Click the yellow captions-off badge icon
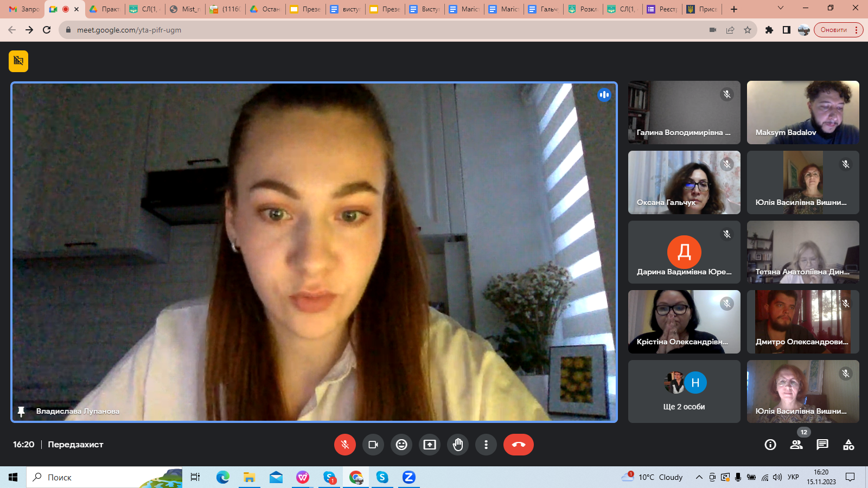868x488 pixels. 18,61
